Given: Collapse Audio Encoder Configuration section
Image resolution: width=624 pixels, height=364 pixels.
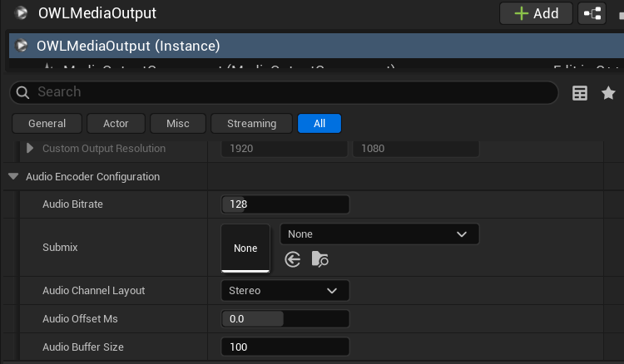Looking at the screenshot, I should [13, 176].
